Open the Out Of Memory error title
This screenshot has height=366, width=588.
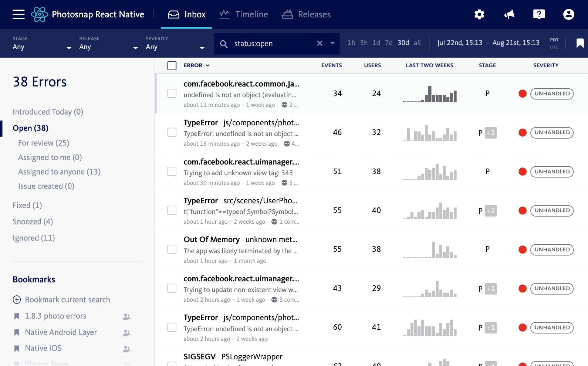click(212, 240)
